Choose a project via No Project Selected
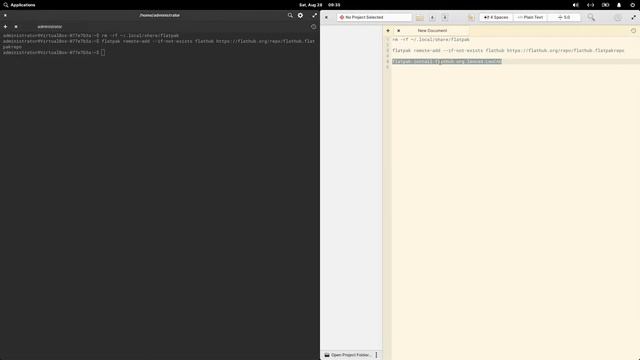The width and height of the screenshot is (640, 360). pyautogui.click(x=374, y=17)
